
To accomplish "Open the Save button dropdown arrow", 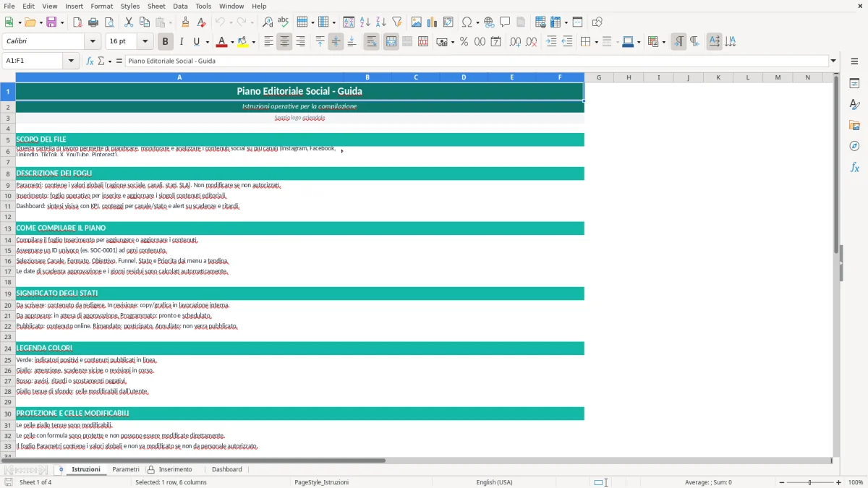I will (62, 22).
